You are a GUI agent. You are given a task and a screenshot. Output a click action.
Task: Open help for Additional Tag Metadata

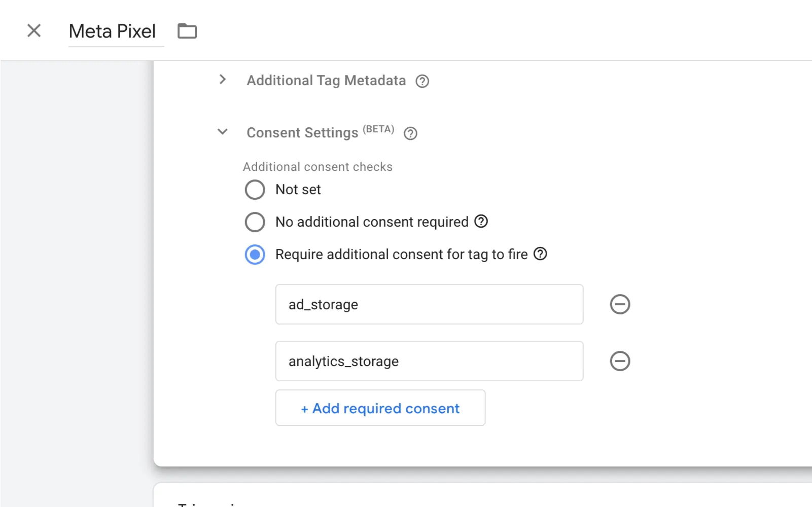422,81
